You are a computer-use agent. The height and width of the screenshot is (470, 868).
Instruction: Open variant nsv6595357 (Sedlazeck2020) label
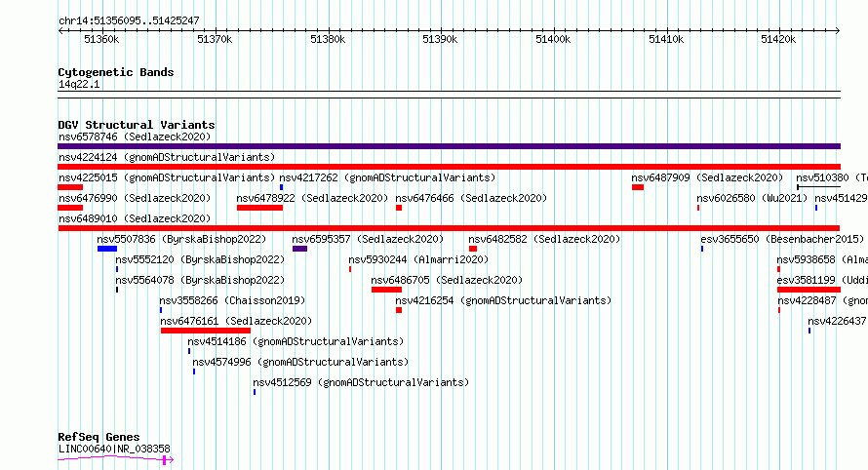(x=368, y=239)
